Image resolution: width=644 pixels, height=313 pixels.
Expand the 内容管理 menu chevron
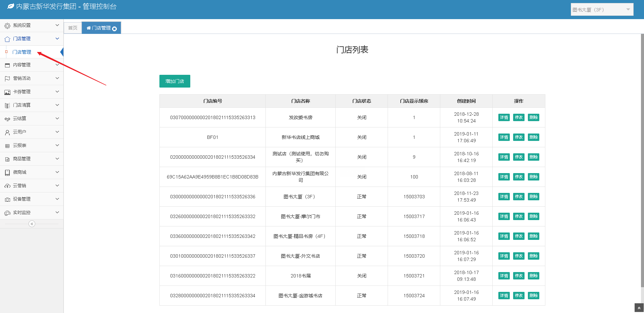point(57,65)
